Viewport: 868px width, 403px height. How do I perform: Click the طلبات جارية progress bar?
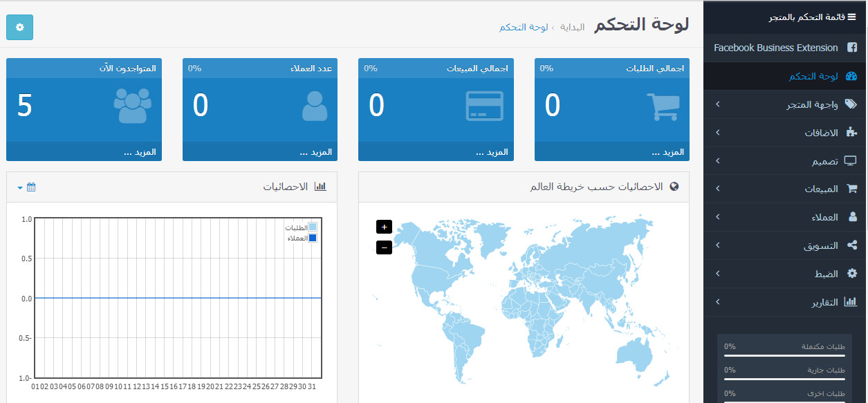(784, 379)
